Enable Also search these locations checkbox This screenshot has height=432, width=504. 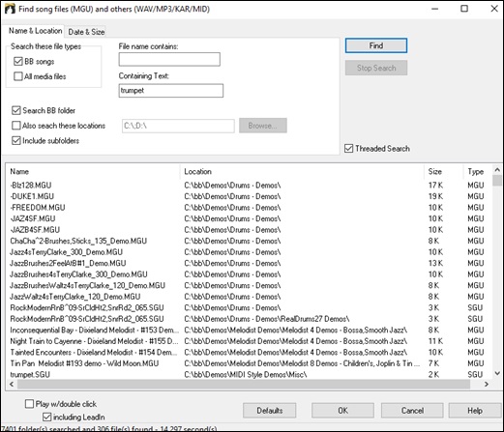point(16,126)
